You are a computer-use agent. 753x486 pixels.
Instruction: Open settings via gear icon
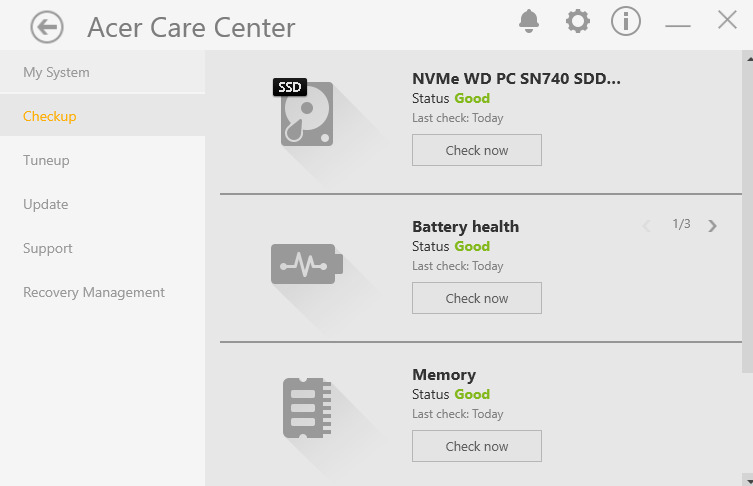pos(577,21)
